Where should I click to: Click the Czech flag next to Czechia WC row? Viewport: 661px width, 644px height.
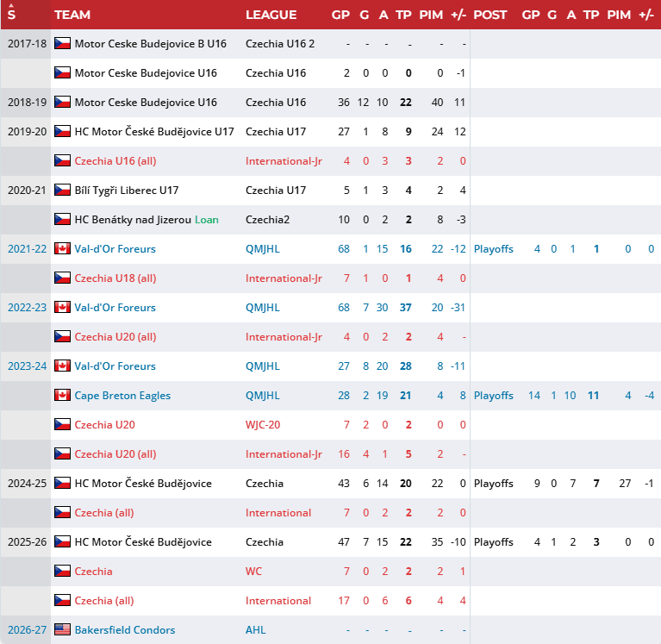pyautogui.click(x=62, y=571)
